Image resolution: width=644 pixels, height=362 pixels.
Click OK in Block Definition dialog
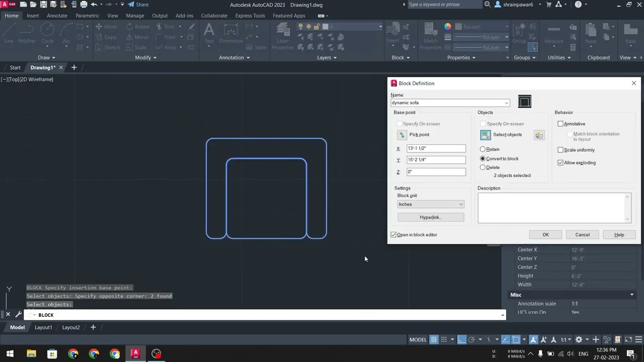coord(545,235)
